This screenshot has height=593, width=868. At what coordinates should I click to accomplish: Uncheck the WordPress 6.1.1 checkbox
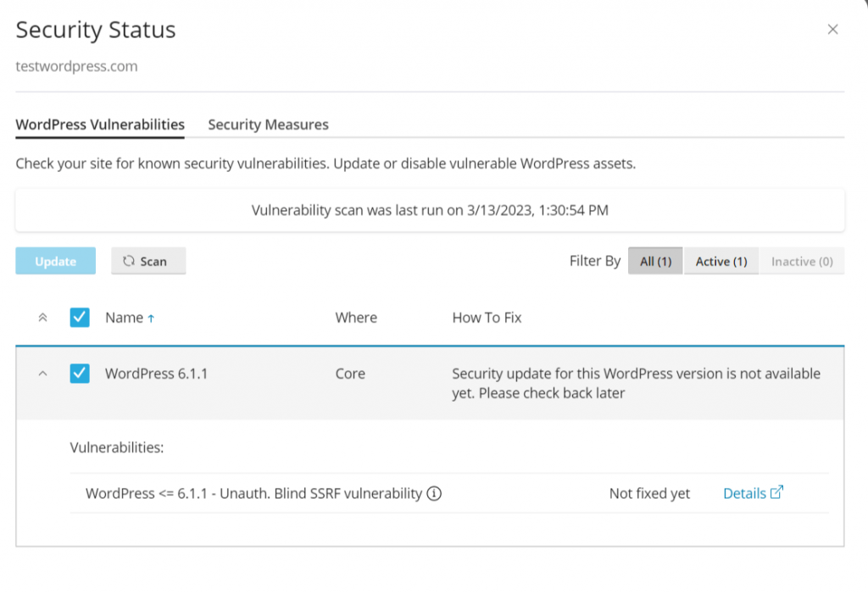(x=79, y=374)
